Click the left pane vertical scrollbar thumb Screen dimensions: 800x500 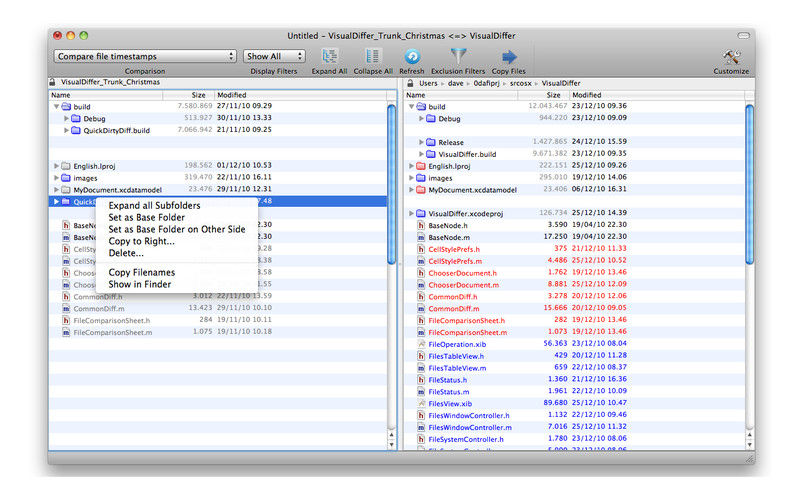click(x=392, y=184)
